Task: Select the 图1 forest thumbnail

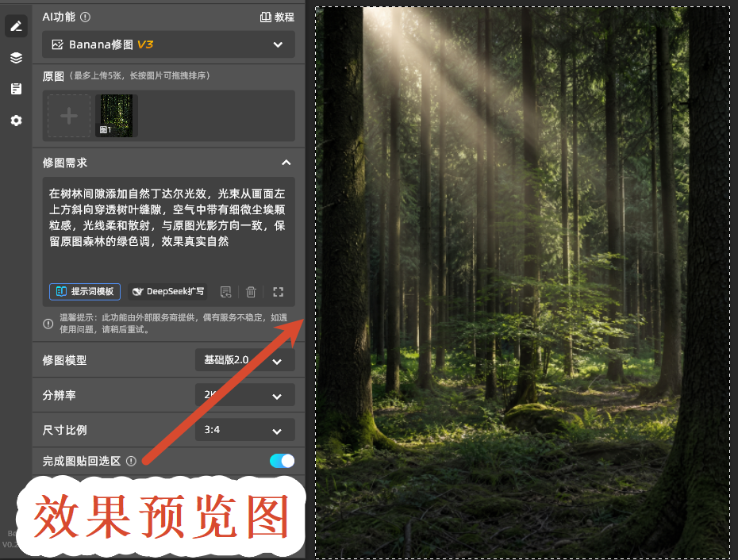Action: 116,116
